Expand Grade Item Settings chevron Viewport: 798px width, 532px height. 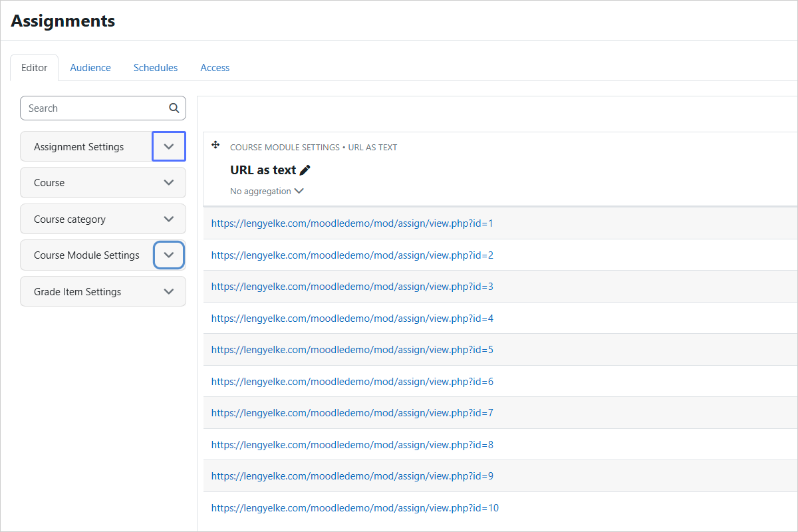coord(169,291)
